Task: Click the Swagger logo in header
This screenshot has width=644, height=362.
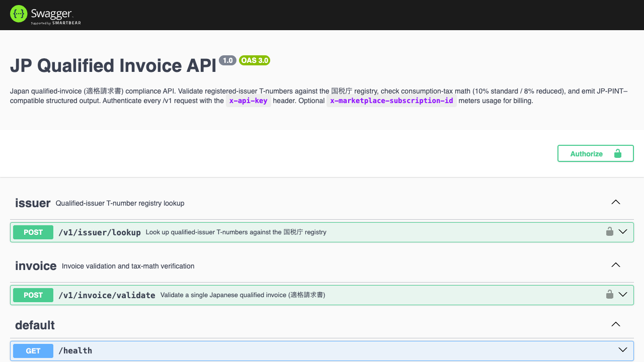Action: coord(45,15)
